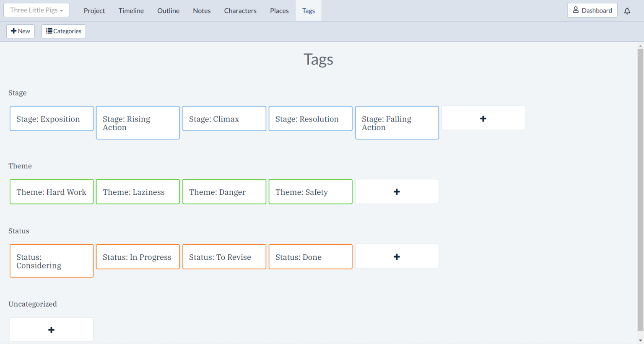Click the New button with plus icon

(x=21, y=31)
